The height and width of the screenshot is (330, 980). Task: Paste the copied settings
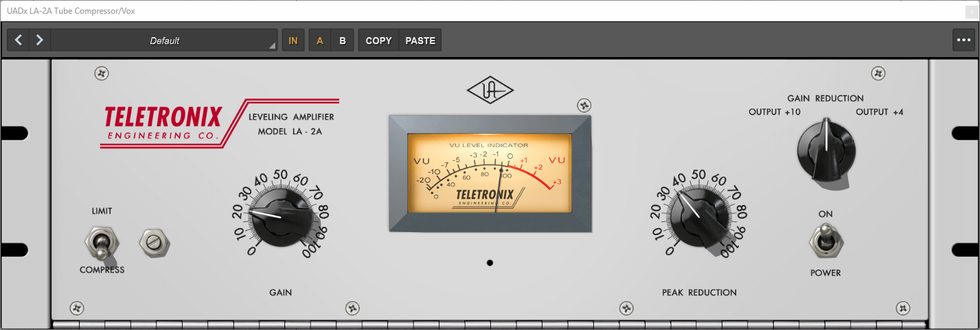(x=420, y=41)
